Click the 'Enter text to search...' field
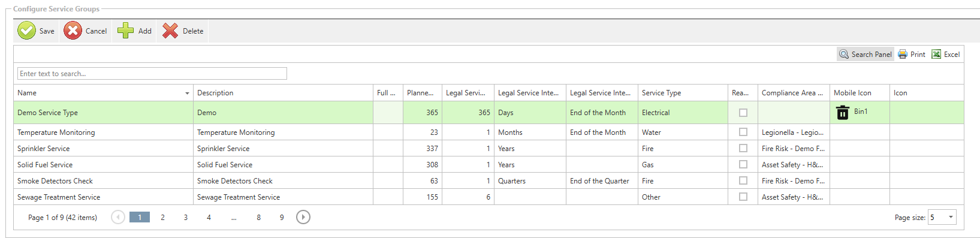Screen dimensions: 980x238 (x=152, y=74)
